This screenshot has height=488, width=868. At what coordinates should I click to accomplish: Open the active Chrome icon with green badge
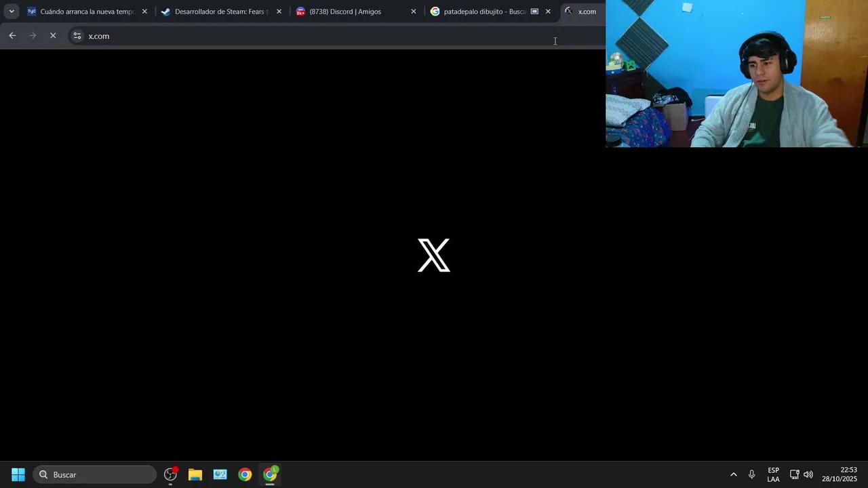(270, 474)
